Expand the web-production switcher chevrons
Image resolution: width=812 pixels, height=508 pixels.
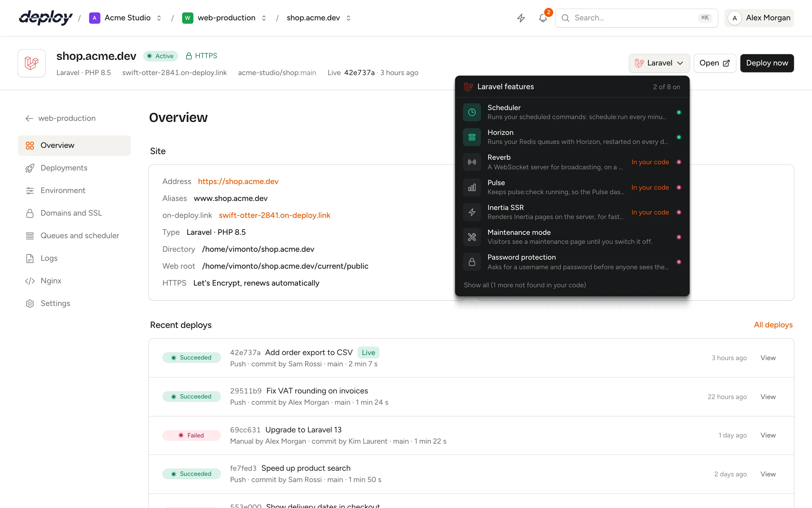tap(264, 18)
